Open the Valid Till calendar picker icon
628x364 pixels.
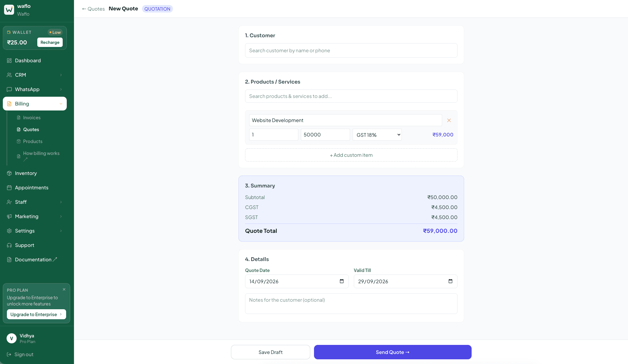click(450, 281)
